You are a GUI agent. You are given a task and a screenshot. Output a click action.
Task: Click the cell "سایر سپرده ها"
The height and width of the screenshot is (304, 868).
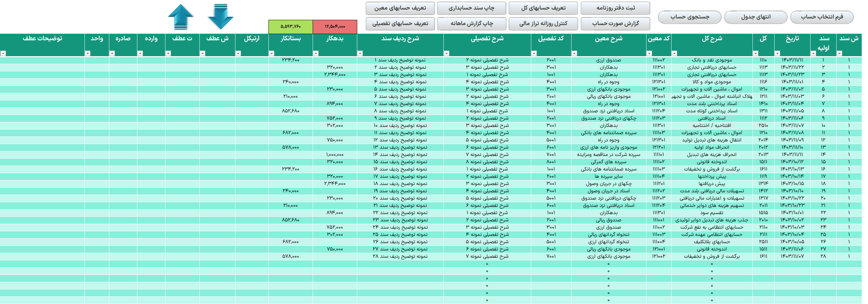tap(608, 176)
